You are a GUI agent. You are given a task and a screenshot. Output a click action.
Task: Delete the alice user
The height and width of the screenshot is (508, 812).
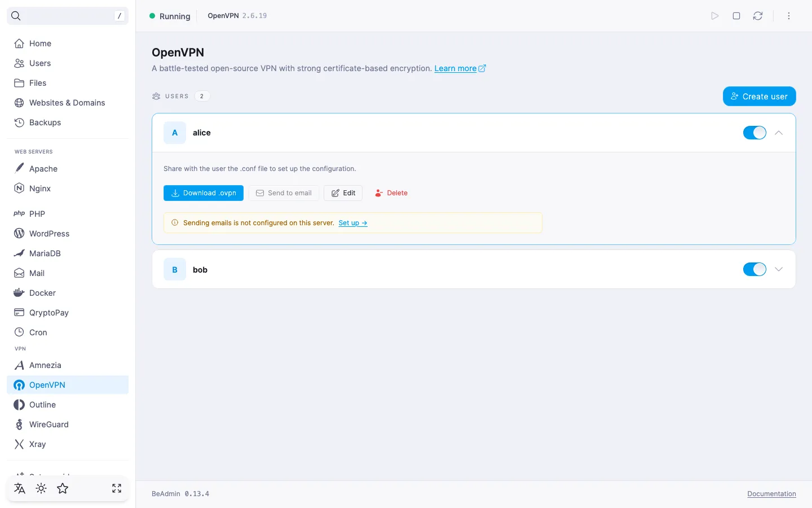point(391,193)
